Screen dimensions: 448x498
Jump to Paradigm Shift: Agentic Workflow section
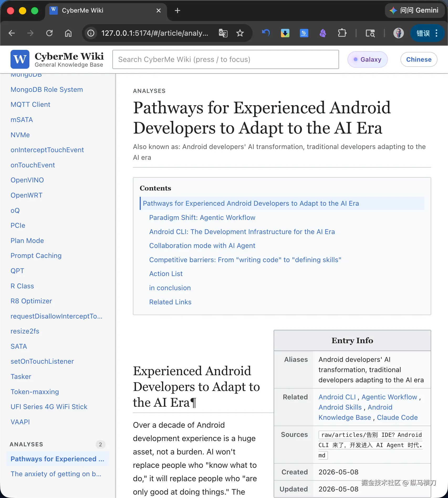202,218
